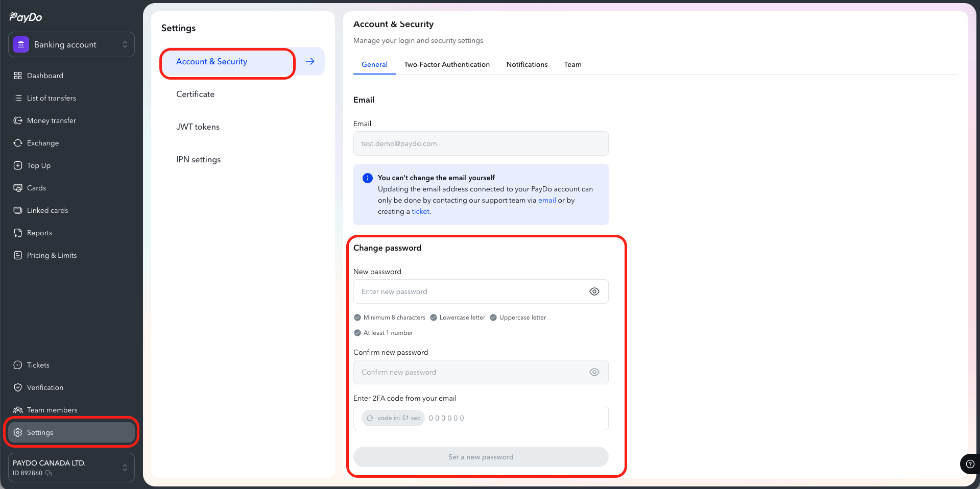980x489 pixels.
Task: Click the code in 51 sec resend button
Action: coord(393,418)
